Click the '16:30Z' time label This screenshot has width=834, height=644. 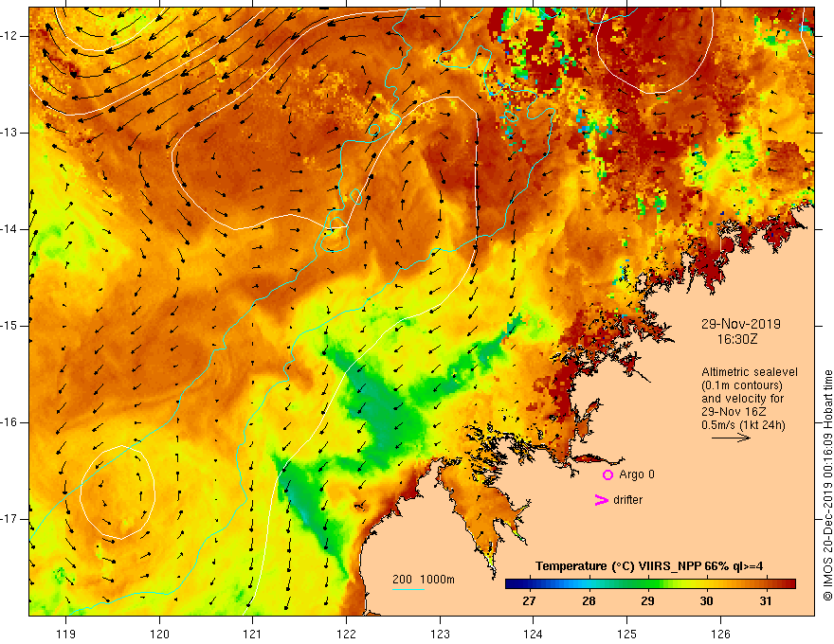coord(736,339)
